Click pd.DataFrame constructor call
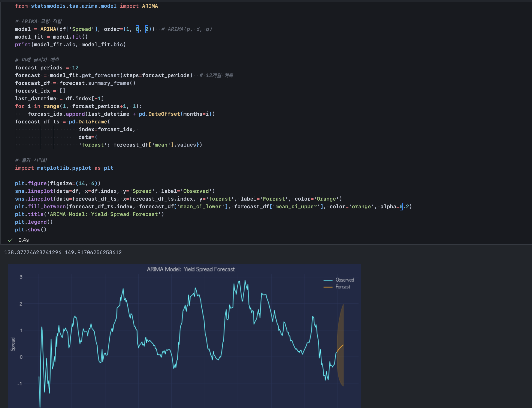This screenshot has height=408, width=532. tap(88, 122)
